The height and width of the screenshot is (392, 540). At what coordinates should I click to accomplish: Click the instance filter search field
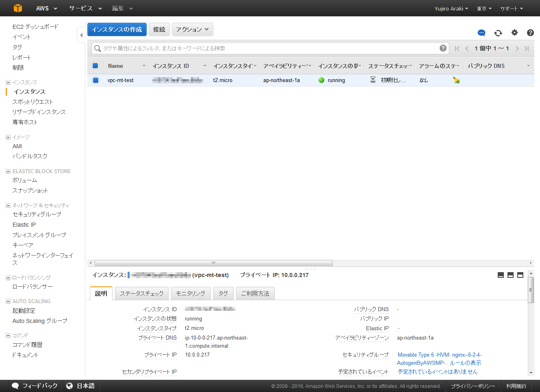pyautogui.click(x=270, y=48)
